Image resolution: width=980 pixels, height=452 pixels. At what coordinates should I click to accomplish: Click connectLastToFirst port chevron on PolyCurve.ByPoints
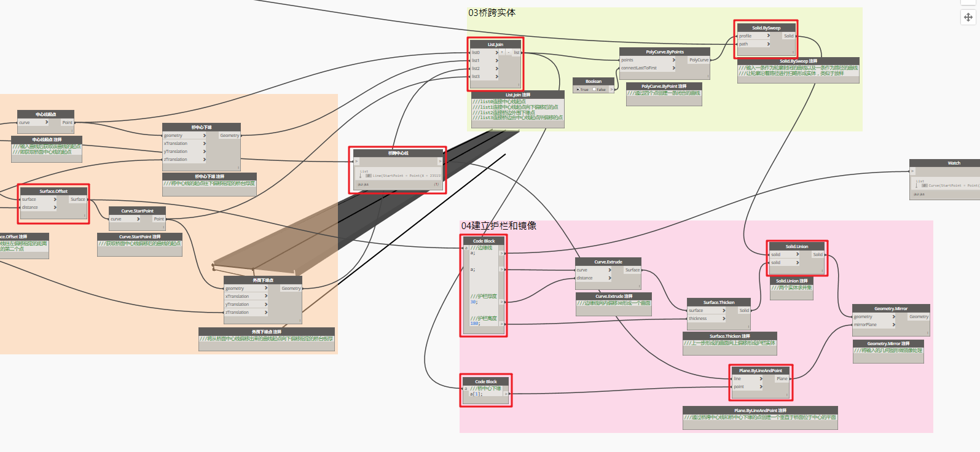point(674,68)
